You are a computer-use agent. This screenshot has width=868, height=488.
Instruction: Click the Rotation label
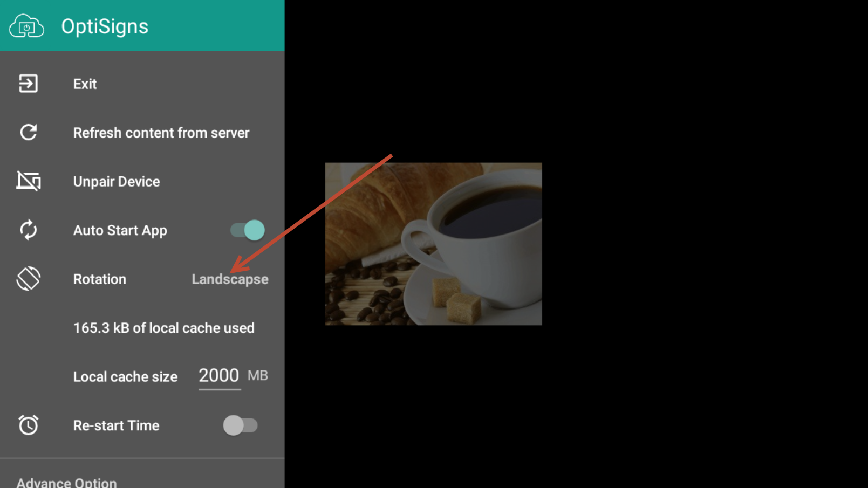(x=100, y=279)
